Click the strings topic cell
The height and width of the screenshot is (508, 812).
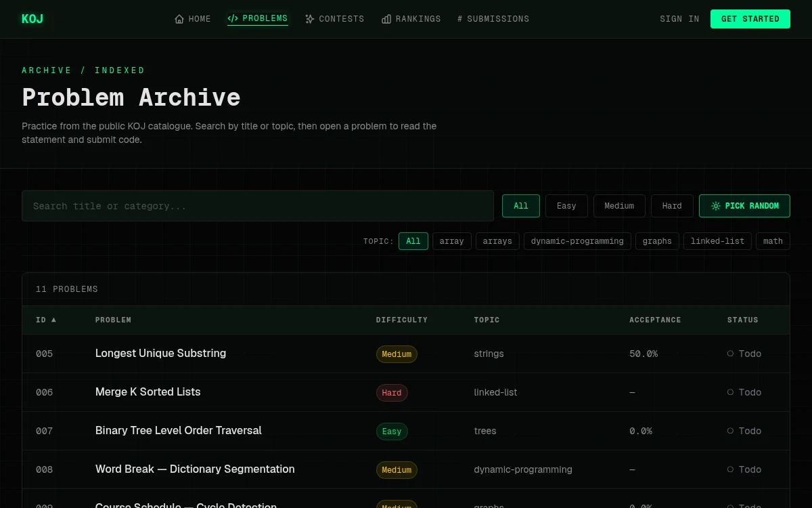pos(489,354)
